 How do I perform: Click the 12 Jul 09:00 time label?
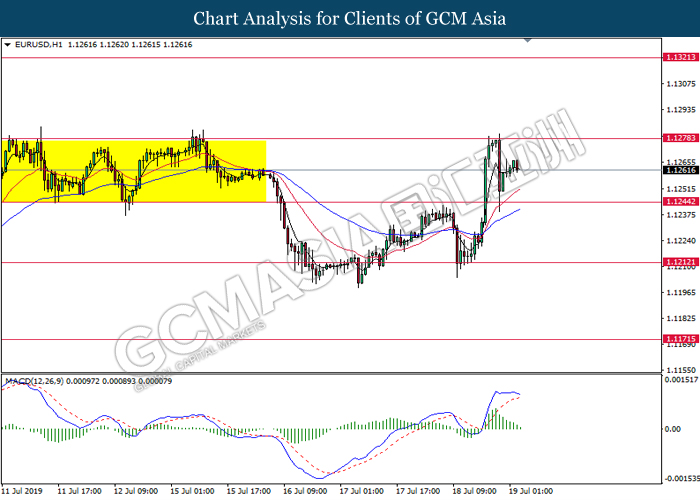pyautogui.click(x=136, y=491)
